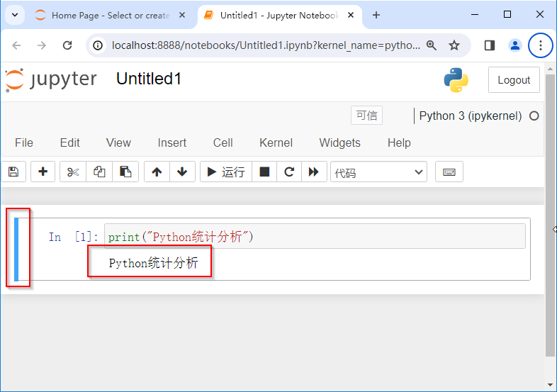Open cell type dropdown showing 代码
Viewport: 557px width, 392px height.
(x=378, y=172)
